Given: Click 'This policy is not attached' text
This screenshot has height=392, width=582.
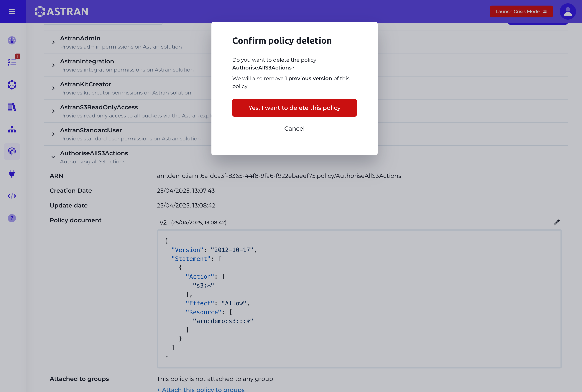Looking at the screenshot, I should [x=215, y=379].
